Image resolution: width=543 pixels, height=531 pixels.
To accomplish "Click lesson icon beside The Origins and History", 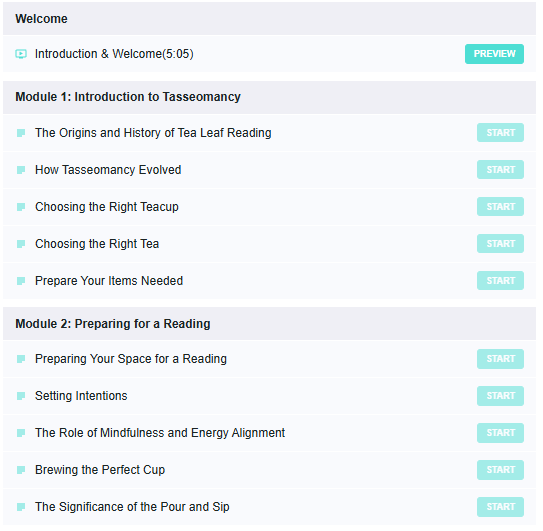I will 21,133.
